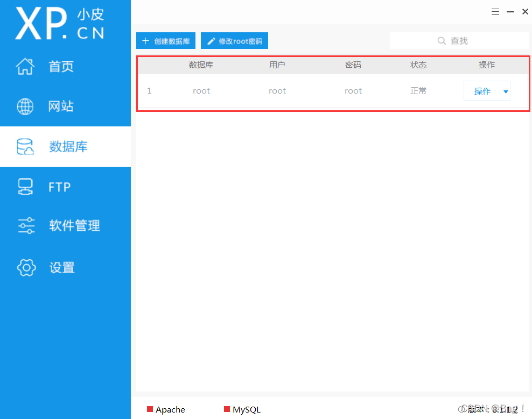Click the XP 小皮 CN logo
The image size is (532, 419).
(x=60, y=23)
